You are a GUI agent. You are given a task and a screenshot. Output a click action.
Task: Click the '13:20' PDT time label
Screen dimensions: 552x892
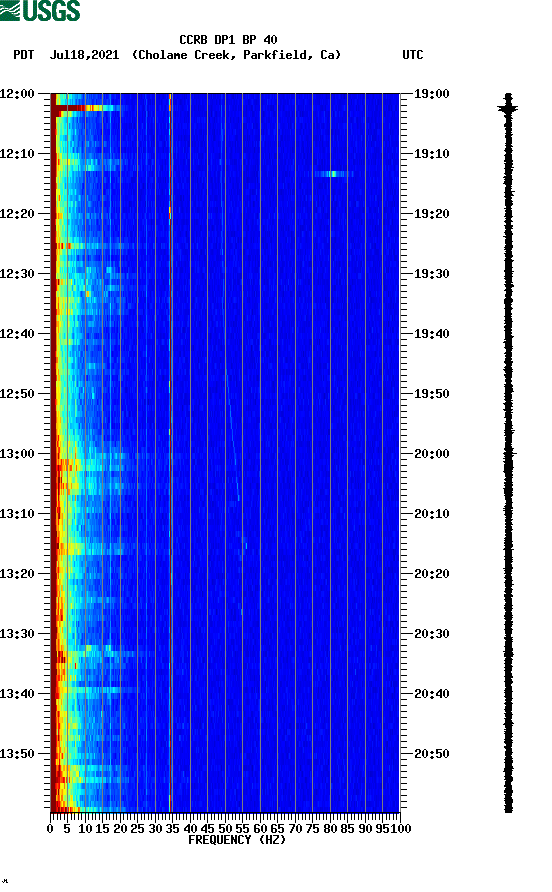pos(17,574)
